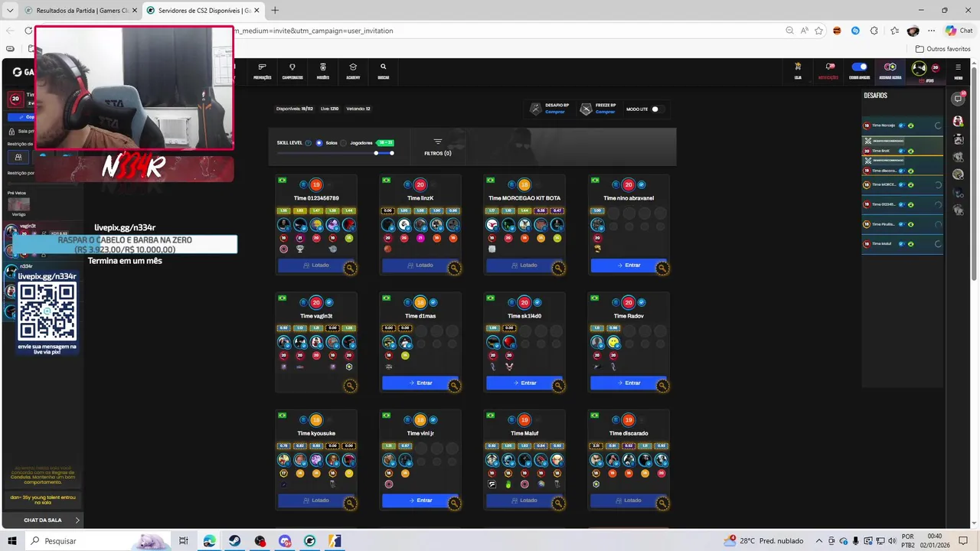Screen dimensions: 980x551
Task: Inspect Time Radov room with magnifier icon
Action: click(x=662, y=386)
